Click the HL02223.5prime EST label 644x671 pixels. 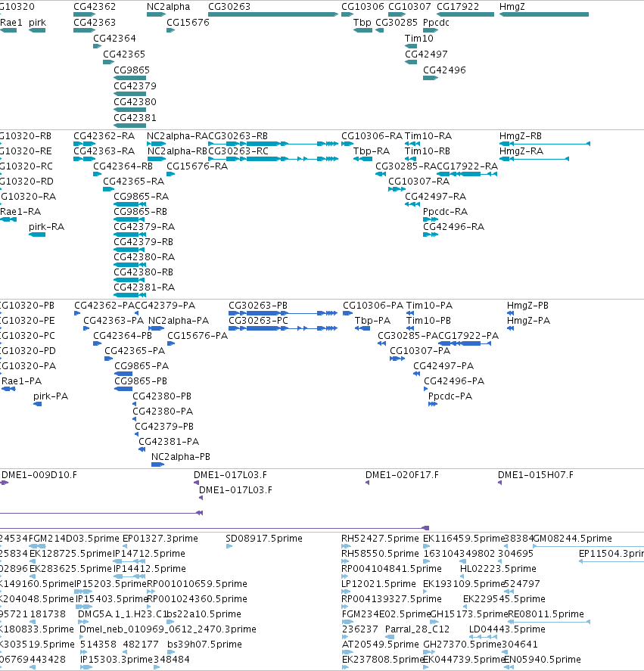[x=498, y=569]
